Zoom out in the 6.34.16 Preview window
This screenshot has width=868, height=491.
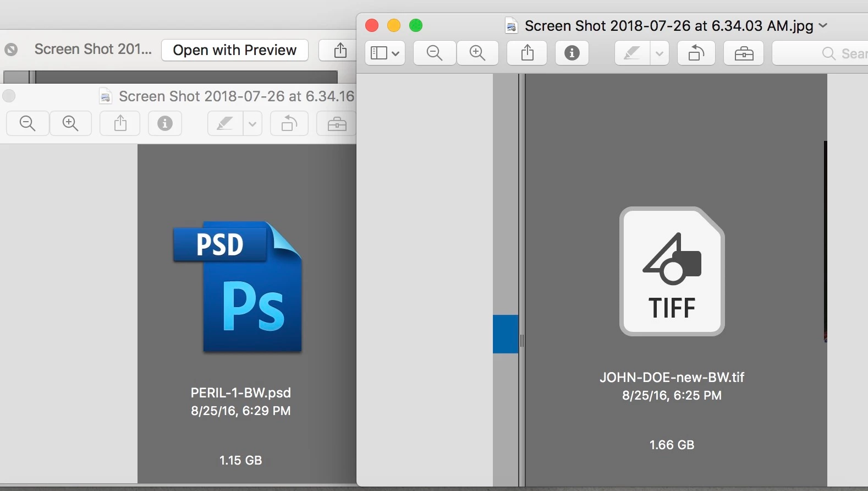pos(28,123)
